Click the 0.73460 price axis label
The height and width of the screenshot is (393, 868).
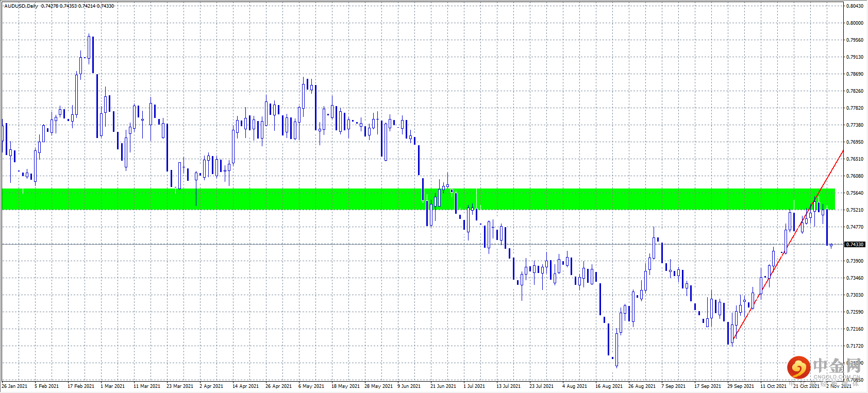coord(855,278)
